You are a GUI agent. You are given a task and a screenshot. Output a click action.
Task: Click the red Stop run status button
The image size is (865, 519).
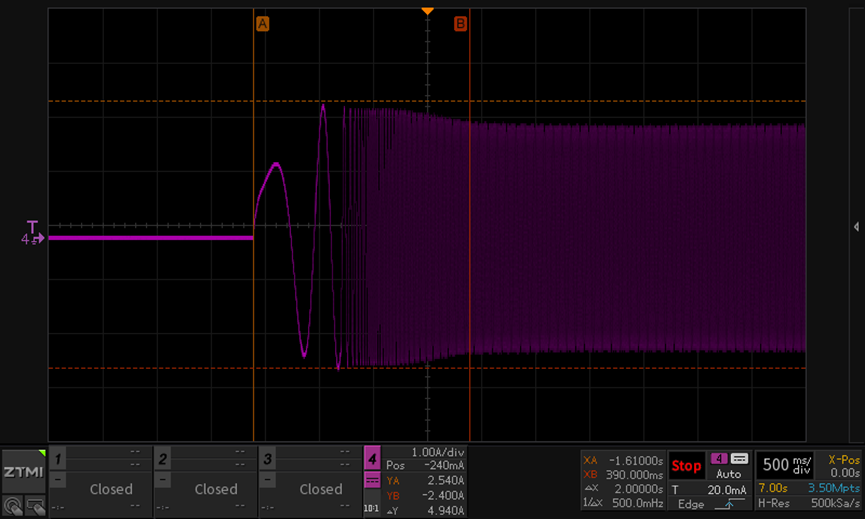coord(686,466)
